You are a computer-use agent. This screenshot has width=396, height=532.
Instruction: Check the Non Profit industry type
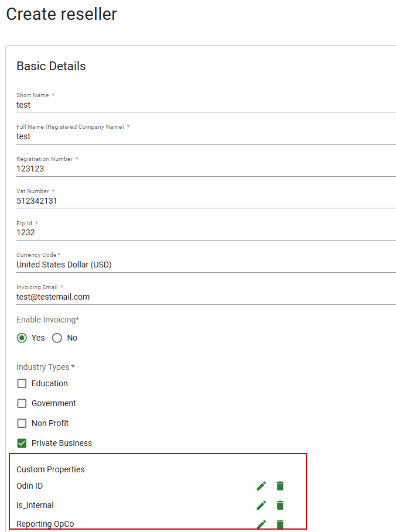click(x=22, y=423)
